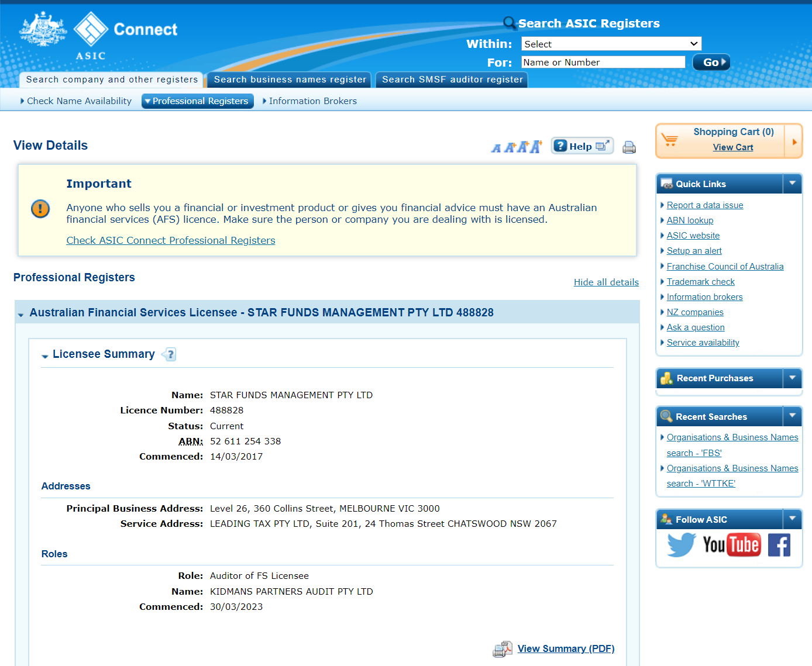Open the Professional Registers menu
Image resolution: width=812 pixels, height=666 pixels.
coord(198,101)
